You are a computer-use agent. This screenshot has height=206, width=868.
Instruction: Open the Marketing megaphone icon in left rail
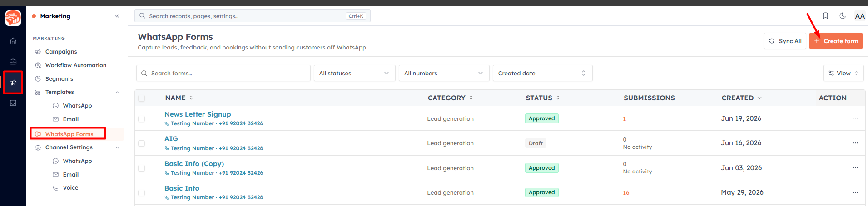pos(13,82)
